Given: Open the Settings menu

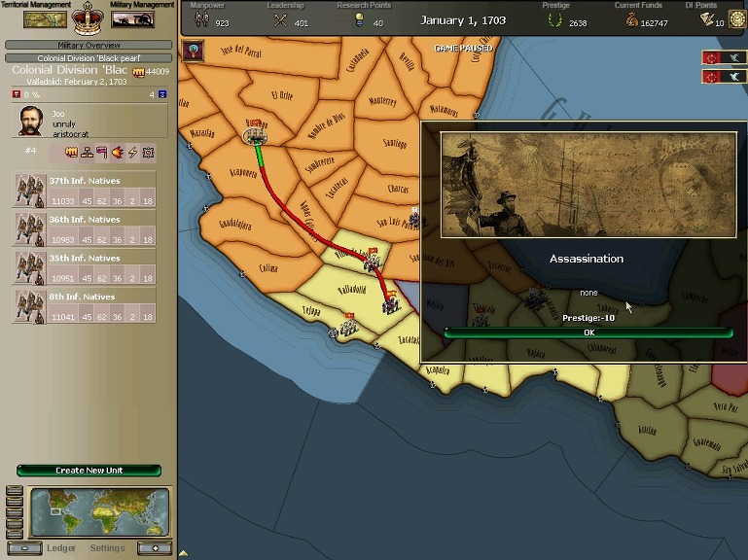Looking at the screenshot, I should [x=107, y=547].
